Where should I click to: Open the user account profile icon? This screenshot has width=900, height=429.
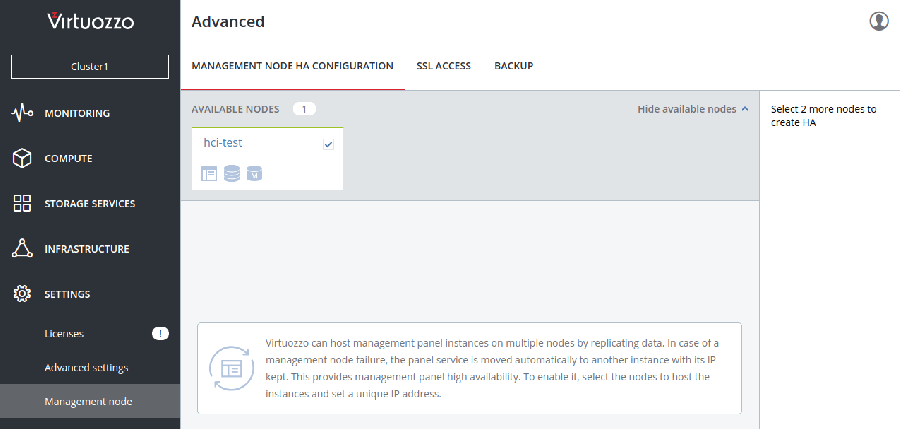point(879,21)
